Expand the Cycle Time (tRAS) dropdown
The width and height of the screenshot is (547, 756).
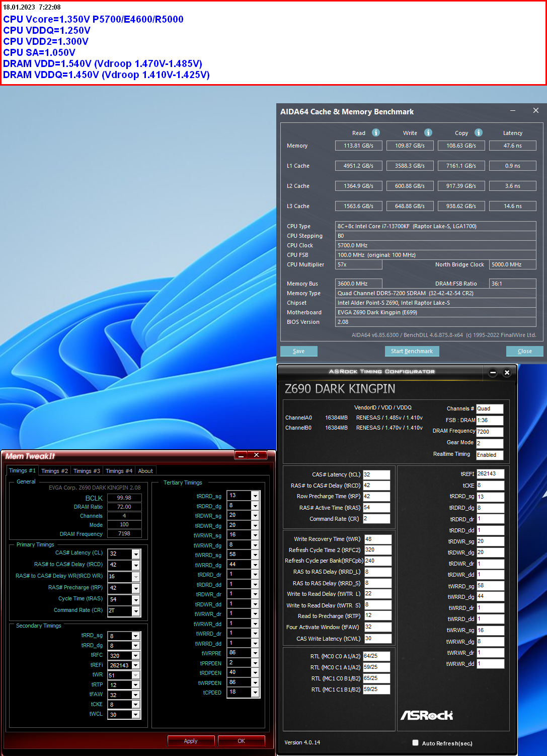(x=136, y=599)
